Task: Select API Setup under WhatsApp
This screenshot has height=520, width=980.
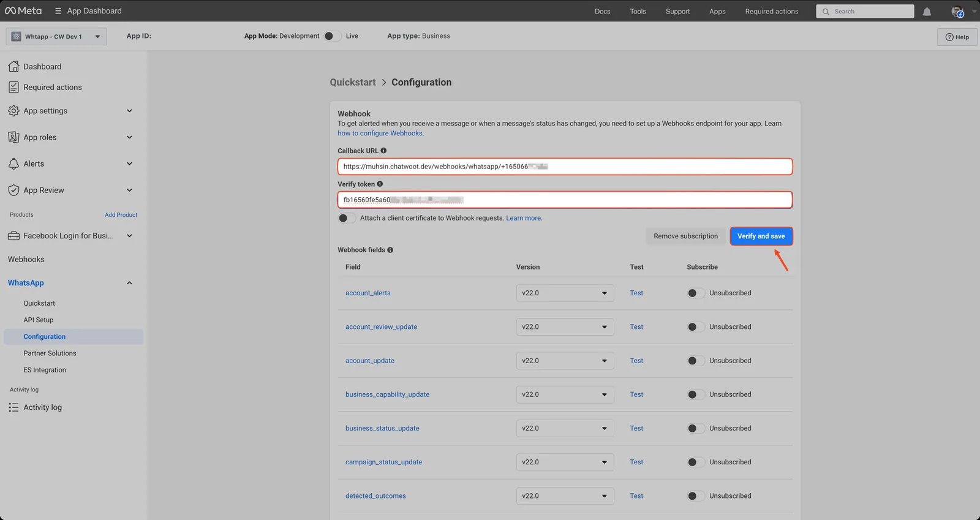Action: [39, 320]
